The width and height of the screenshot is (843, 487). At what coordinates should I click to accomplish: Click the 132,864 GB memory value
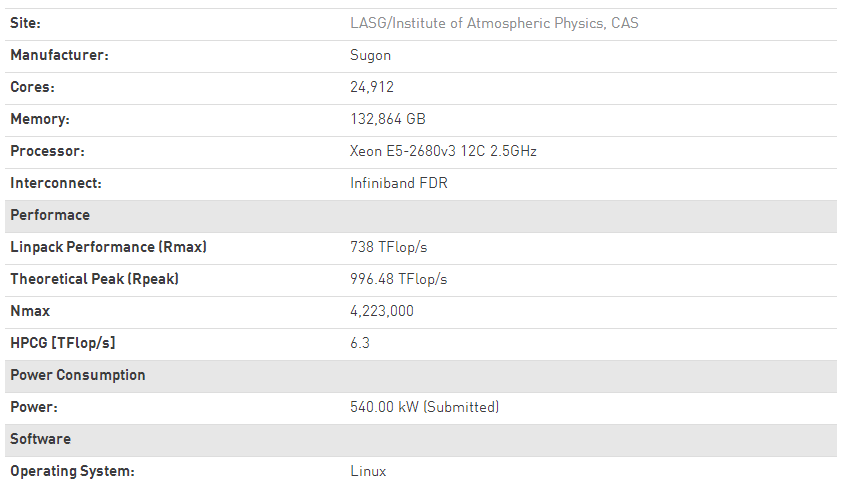click(387, 119)
